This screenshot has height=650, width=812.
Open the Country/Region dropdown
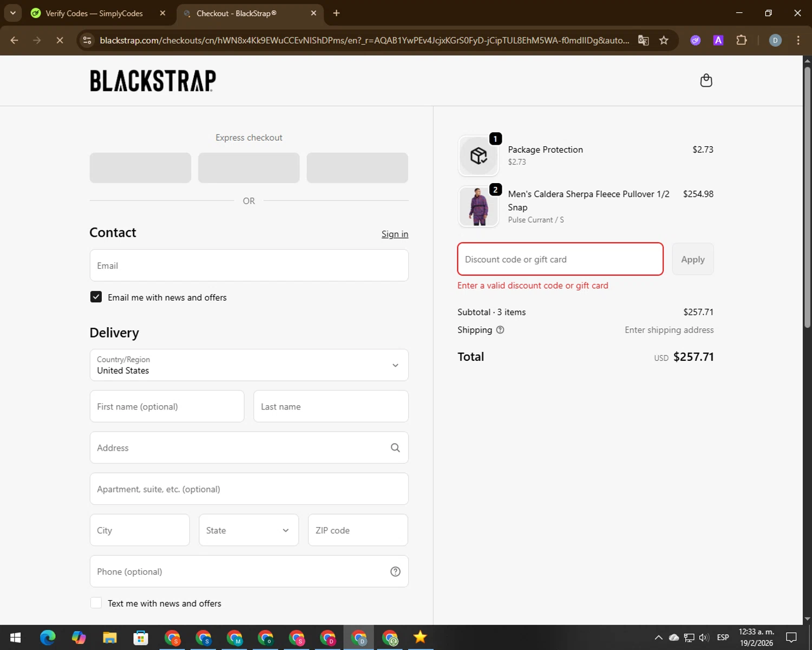(249, 365)
